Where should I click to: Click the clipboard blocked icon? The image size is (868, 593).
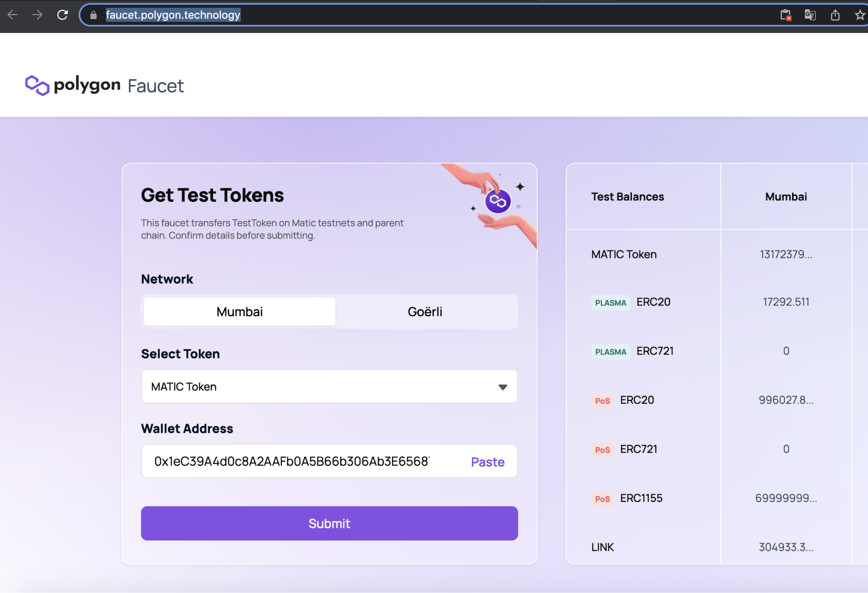pyautogui.click(x=785, y=15)
